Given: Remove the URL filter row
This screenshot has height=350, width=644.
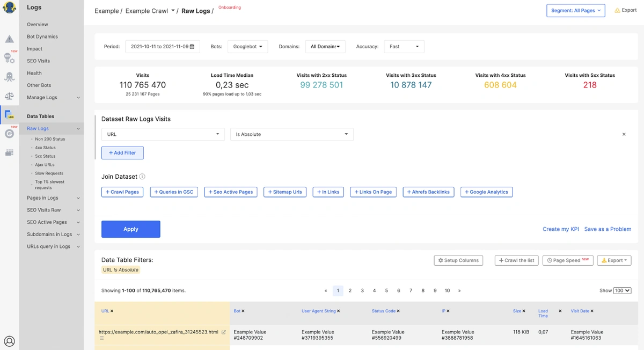Looking at the screenshot, I should 624,134.
